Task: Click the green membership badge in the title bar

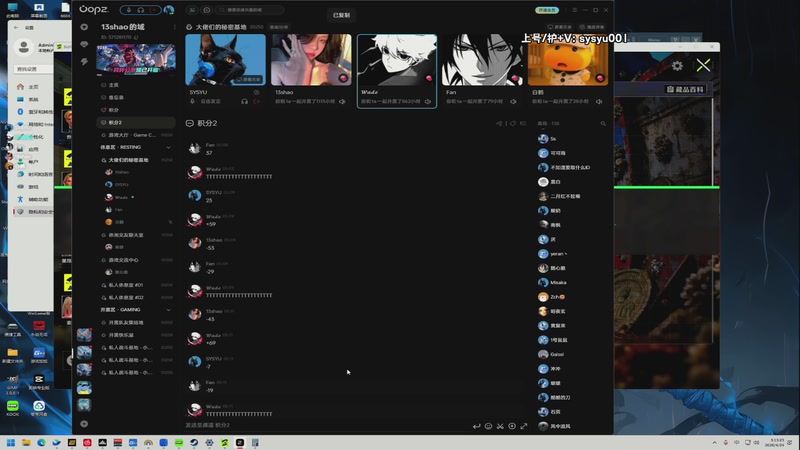Action: [546, 10]
